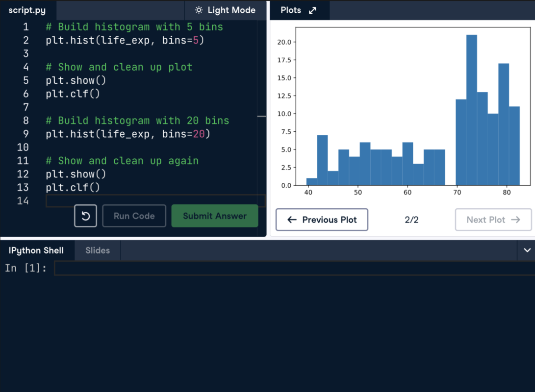535x392 pixels.
Task: Click the plt.hist bins=5 code line
Action: [x=125, y=40]
